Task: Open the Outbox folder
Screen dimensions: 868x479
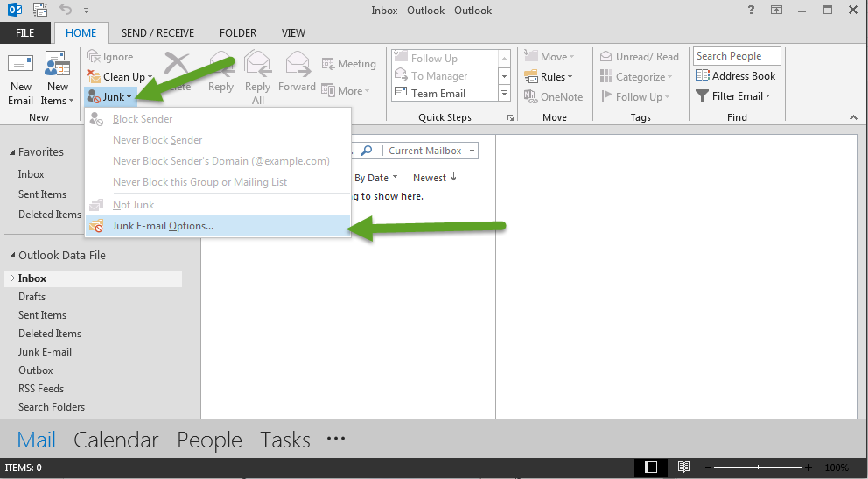Action: [x=36, y=370]
